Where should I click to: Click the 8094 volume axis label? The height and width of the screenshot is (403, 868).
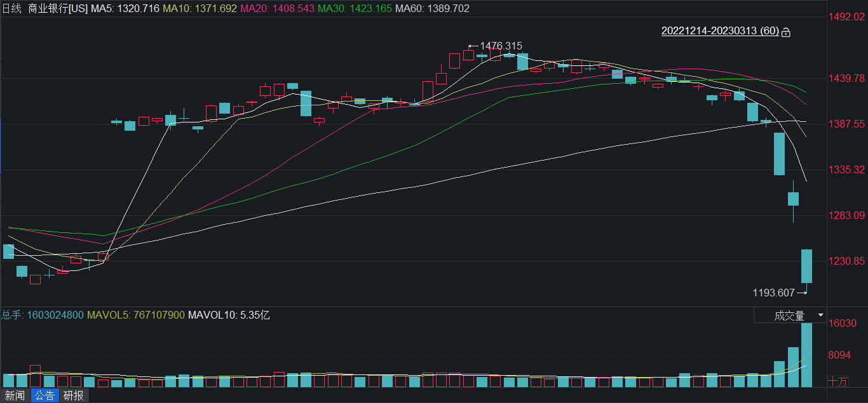[x=840, y=355]
